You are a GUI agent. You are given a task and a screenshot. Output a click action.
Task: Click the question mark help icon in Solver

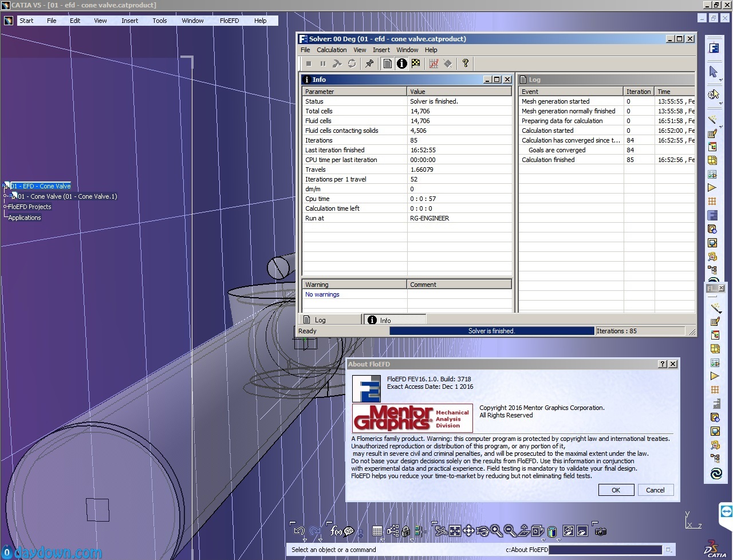coord(466,64)
